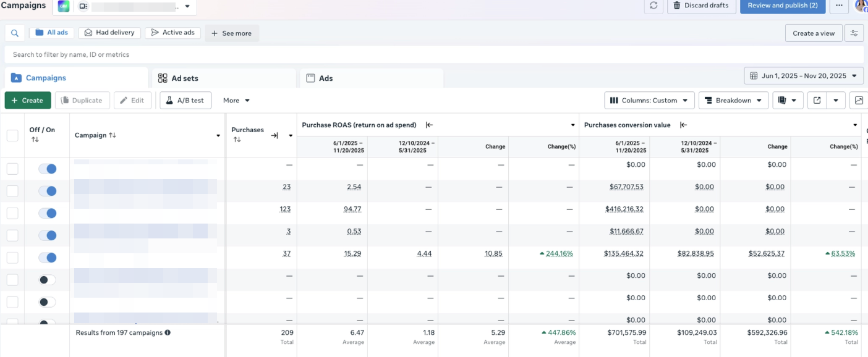Open the charts insights icon at far right
The width and height of the screenshot is (868, 357).
pyautogui.click(x=859, y=99)
